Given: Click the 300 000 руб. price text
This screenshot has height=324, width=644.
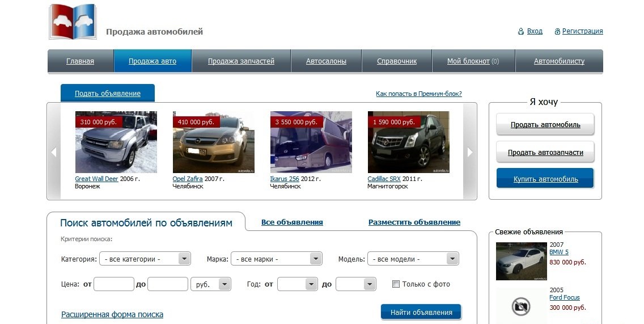Looking at the screenshot, I should pos(567,308).
